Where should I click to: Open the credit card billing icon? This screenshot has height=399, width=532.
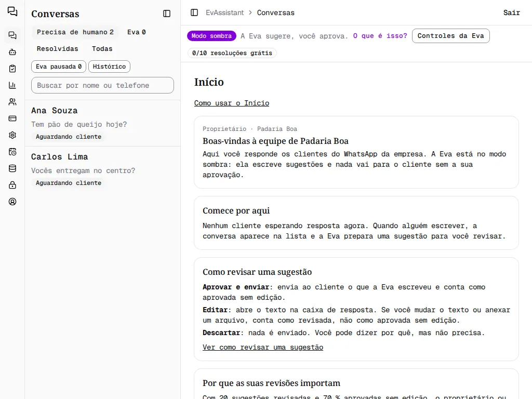coord(12,118)
